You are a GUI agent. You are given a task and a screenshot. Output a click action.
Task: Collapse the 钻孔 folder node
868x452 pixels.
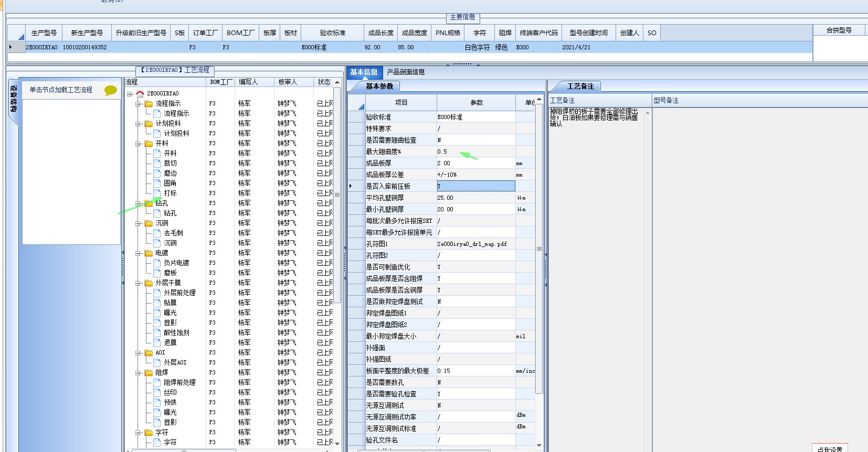137,203
